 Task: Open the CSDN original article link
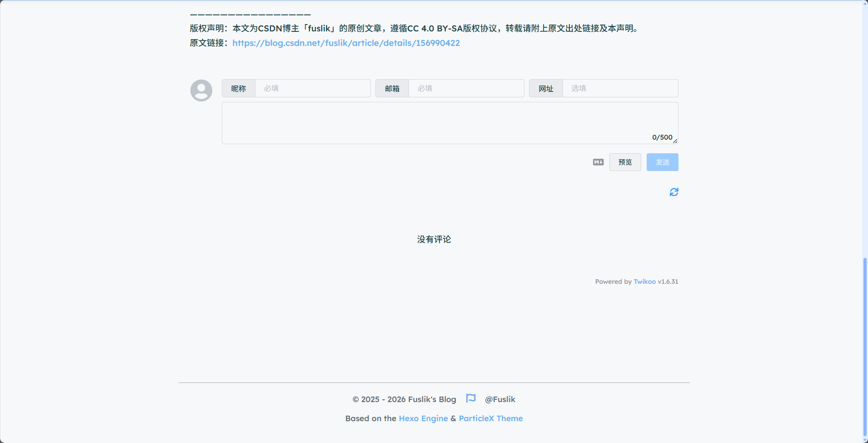[346, 43]
